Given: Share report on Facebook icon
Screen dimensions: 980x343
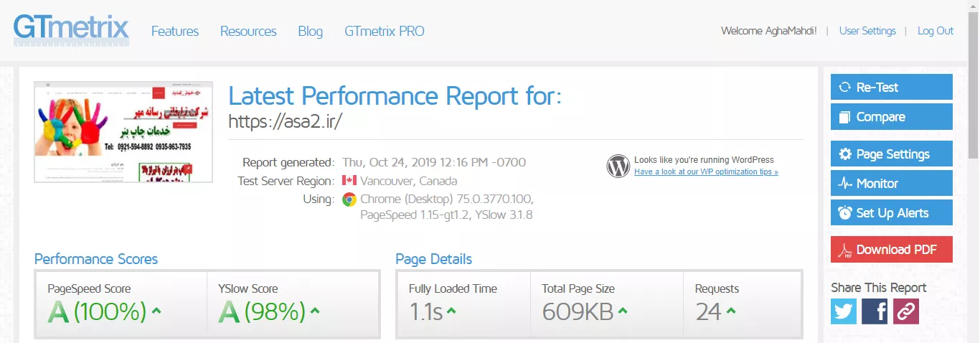Looking at the screenshot, I should click(875, 311).
